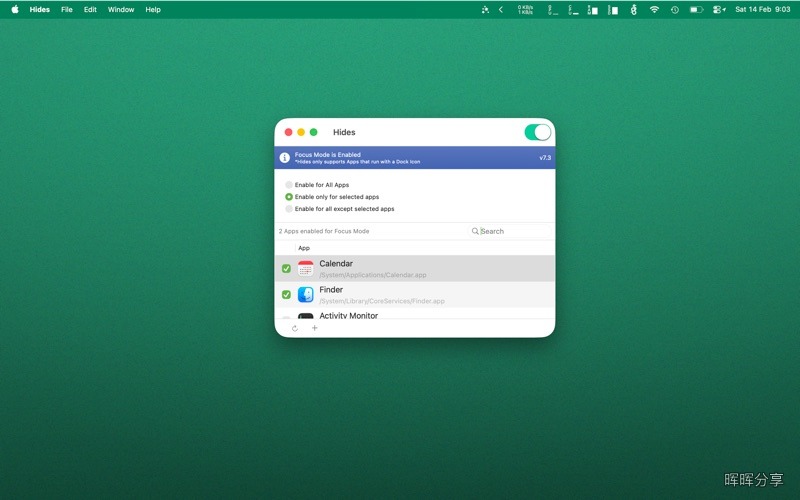Open the Window menu
Screen dimensions: 800x500
121,9
